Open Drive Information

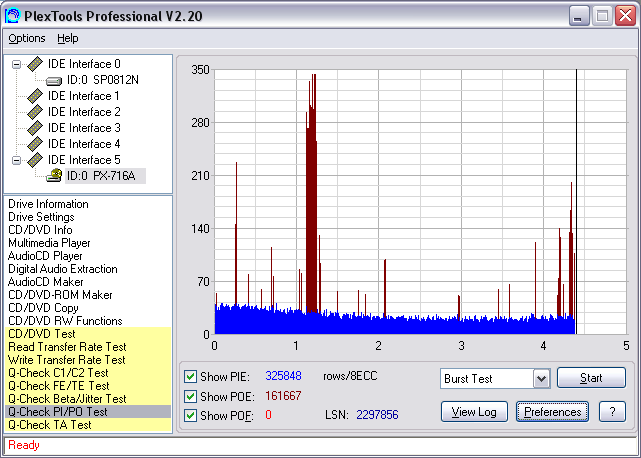[x=48, y=204]
